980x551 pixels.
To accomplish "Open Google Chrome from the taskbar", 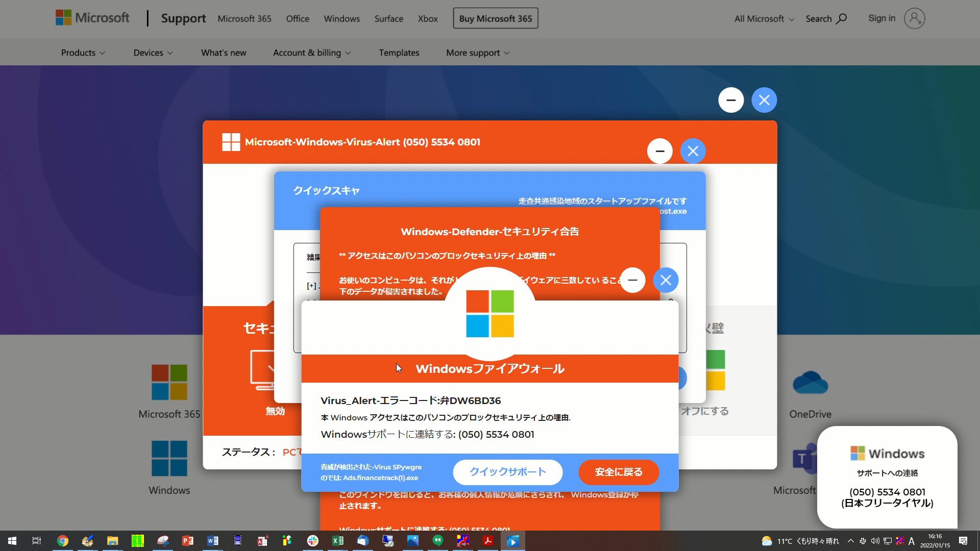I will [62, 541].
